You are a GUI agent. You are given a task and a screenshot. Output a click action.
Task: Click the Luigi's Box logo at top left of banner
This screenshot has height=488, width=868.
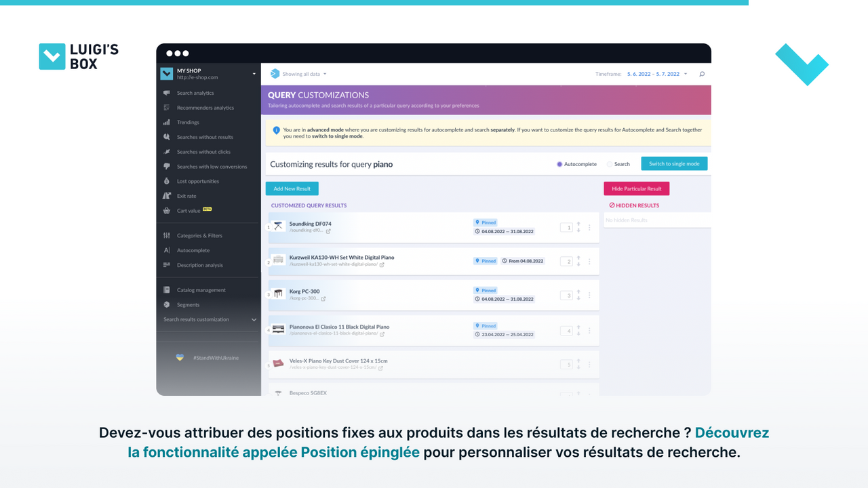tap(79, 57)
